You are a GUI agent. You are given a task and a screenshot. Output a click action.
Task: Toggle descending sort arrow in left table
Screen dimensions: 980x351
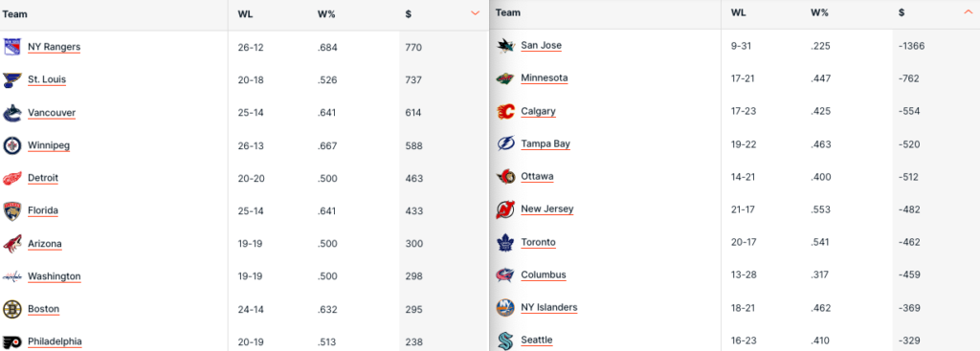[475, 13]
